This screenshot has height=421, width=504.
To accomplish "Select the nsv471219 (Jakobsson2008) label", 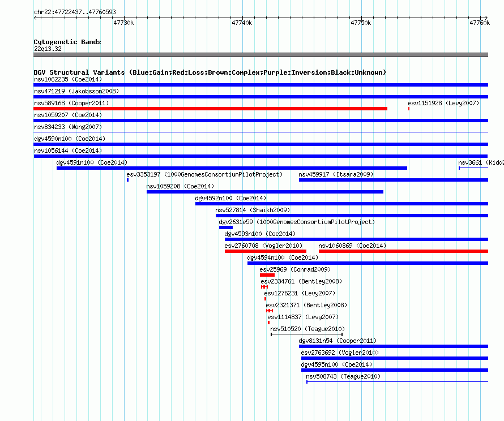I will point(76,91).
